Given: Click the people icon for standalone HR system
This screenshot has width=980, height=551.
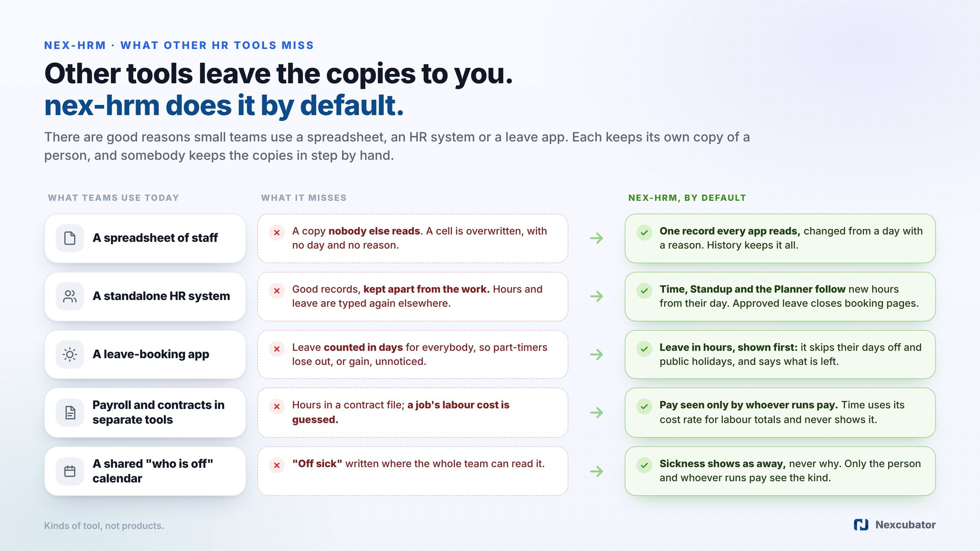Looking at the screenshot, I should click(x=70, y=296).
